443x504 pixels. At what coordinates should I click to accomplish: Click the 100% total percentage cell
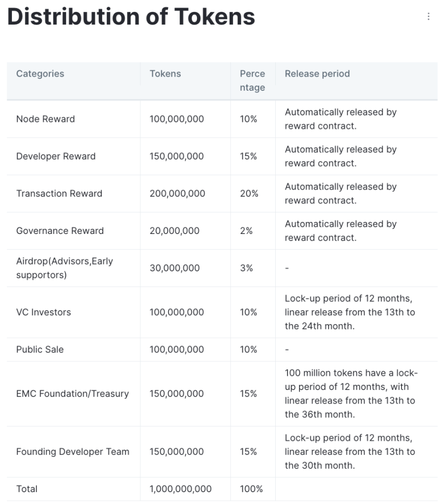(252, 489)
